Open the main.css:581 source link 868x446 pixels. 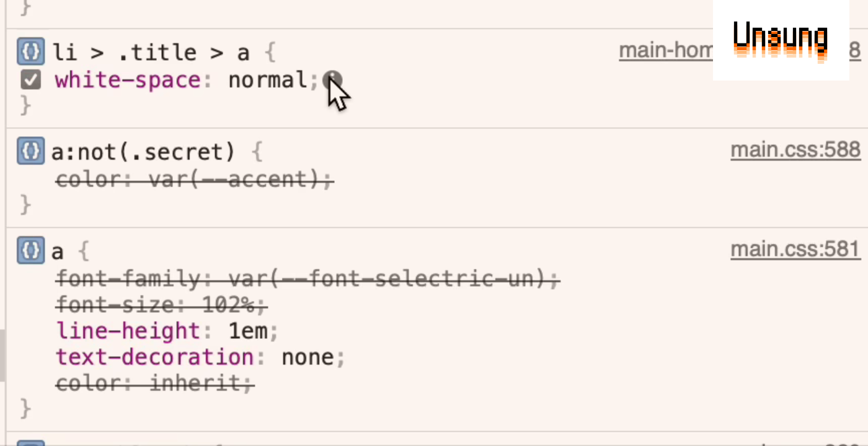point(795,248)
